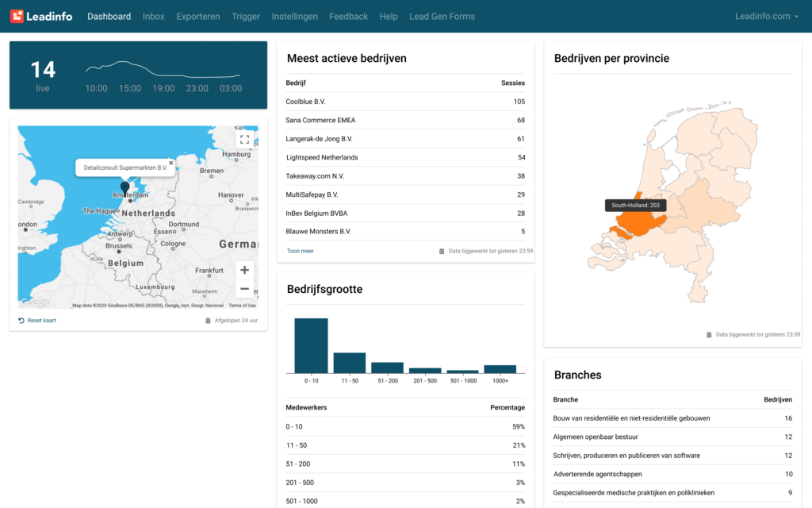Click the Bedrijf column header
Viewport: 812px width, 508px height.
[x=296, y=83]
